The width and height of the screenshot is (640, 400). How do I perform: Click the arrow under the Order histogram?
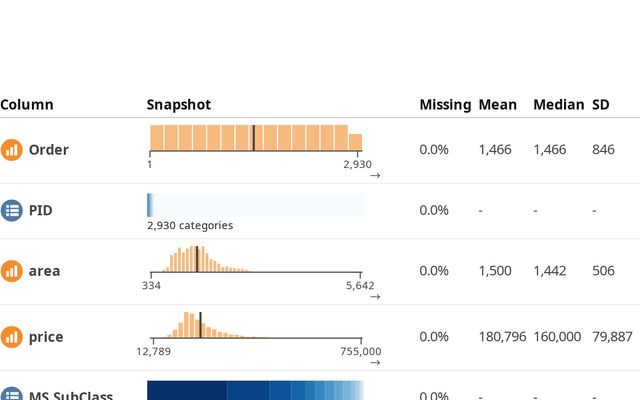pos(375,176)
